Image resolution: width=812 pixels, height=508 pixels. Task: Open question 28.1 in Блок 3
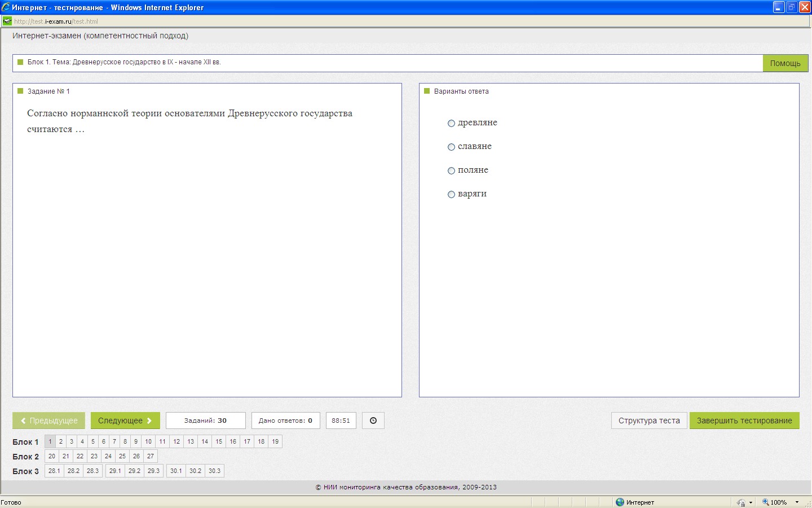pos(54,471)
